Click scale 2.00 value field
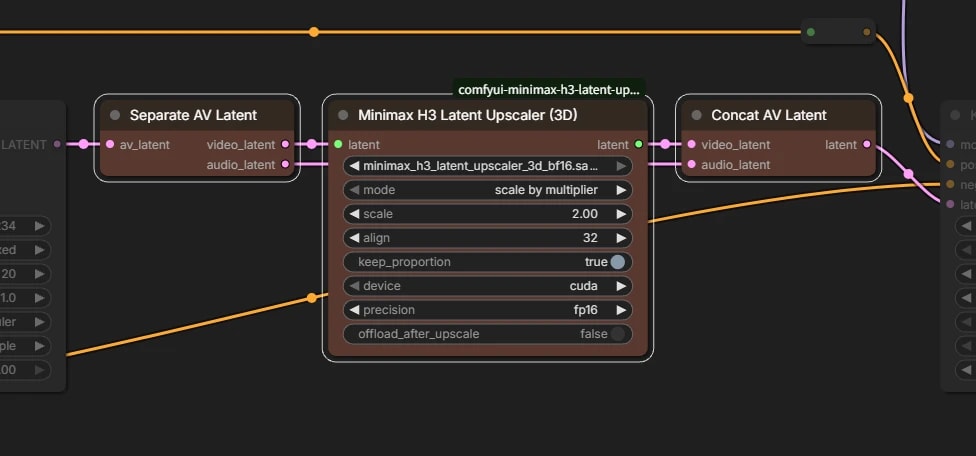 (487, 214)
